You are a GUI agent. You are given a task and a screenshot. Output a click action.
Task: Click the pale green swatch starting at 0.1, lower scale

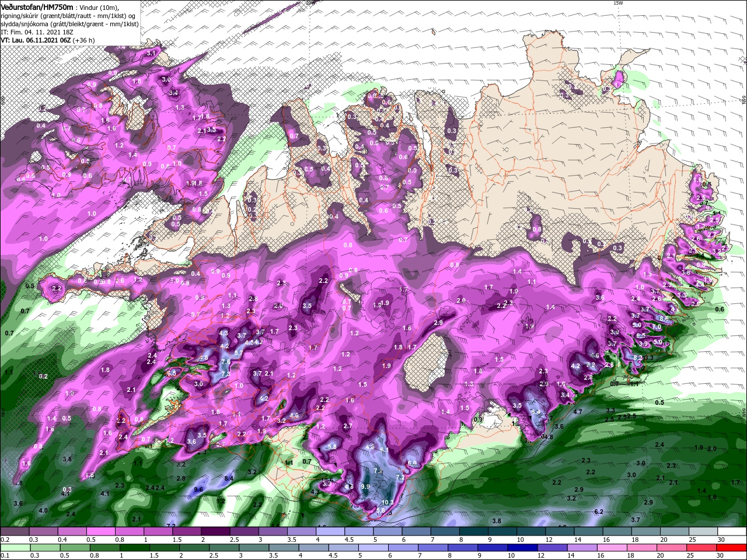[x=15, y=548]
